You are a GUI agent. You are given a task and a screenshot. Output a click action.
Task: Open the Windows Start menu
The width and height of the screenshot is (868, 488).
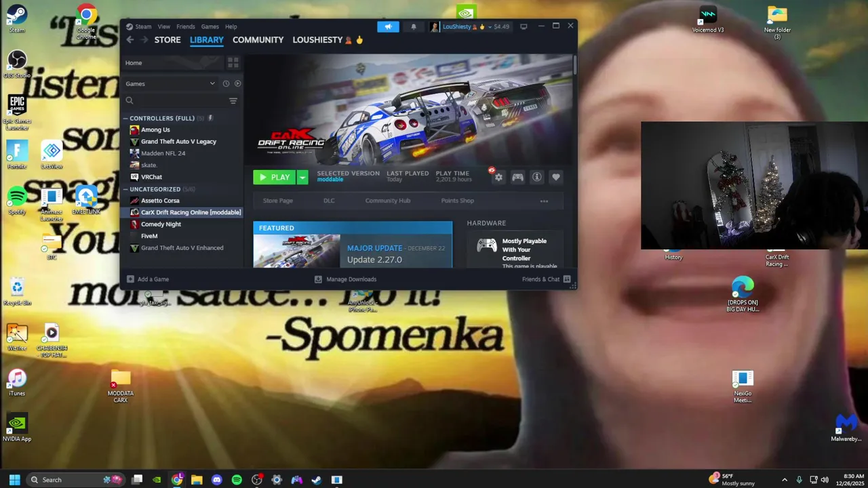(14, 480)
